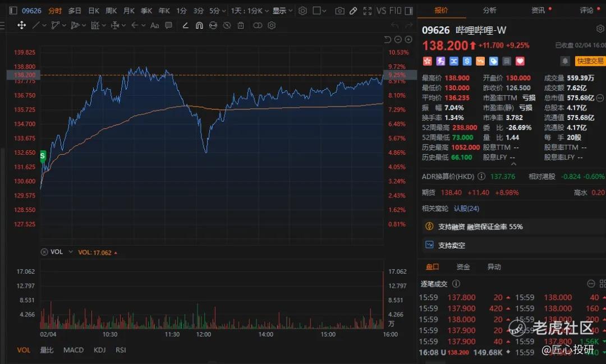Enter fullscreen chart mode

tap(367, 11)
